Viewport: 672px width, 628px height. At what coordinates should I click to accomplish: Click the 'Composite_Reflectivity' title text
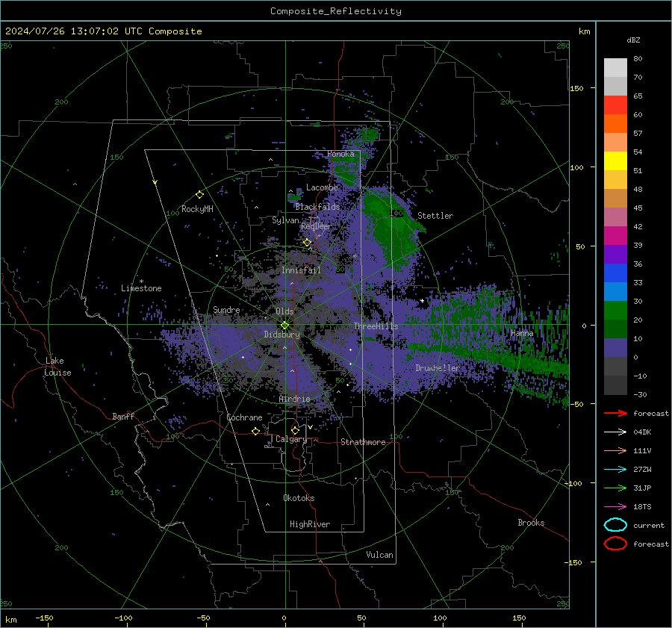click(335, 11)
